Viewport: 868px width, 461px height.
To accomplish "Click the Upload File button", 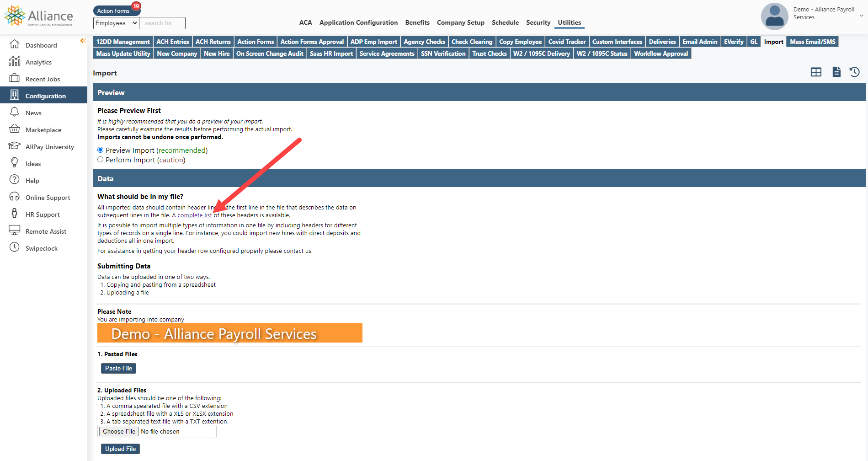I will click(x=120, y=449).
